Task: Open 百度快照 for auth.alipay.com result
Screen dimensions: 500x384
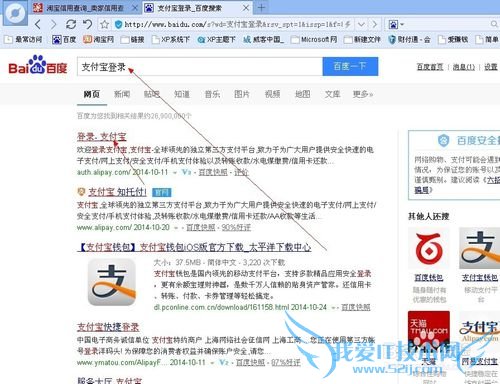Action: [x=213, y=172]
